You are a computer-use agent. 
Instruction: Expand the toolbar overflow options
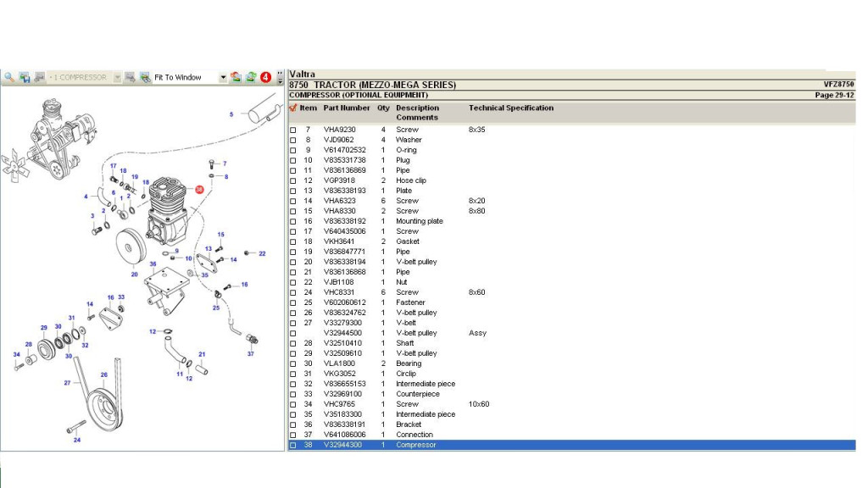pos(280,77)
